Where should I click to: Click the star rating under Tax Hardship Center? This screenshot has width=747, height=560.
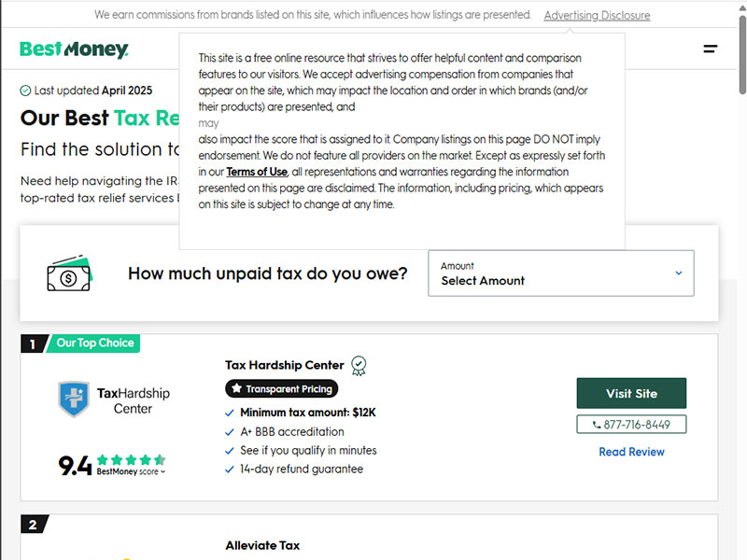click(x=131, y=459)
